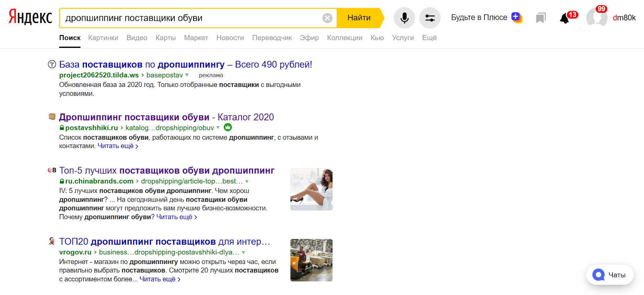Open Топ-5 лучших поставщиков обуви result
The width and height of the screenshot is (644, 295).
click(167, 171)
